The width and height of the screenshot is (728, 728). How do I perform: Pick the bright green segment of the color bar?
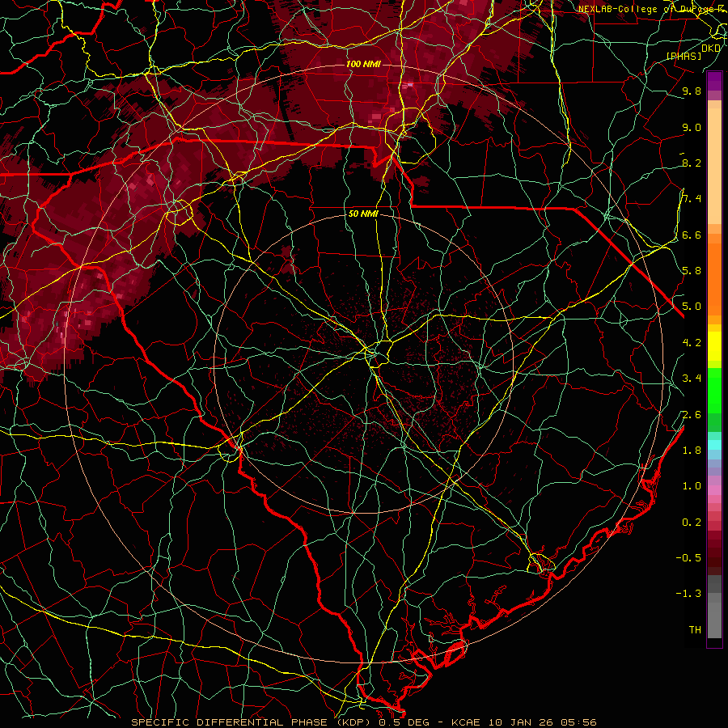coord(714,390)
